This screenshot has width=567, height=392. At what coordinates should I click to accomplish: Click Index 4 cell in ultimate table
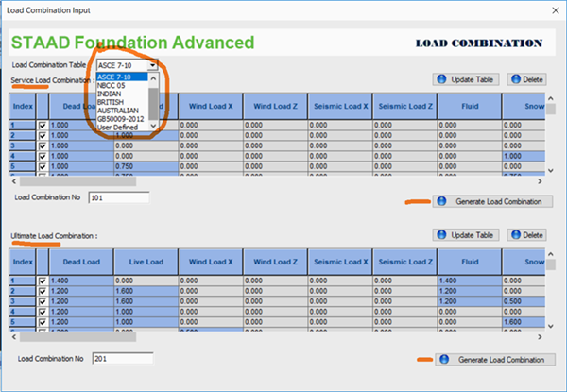click(x=23, y=312)
